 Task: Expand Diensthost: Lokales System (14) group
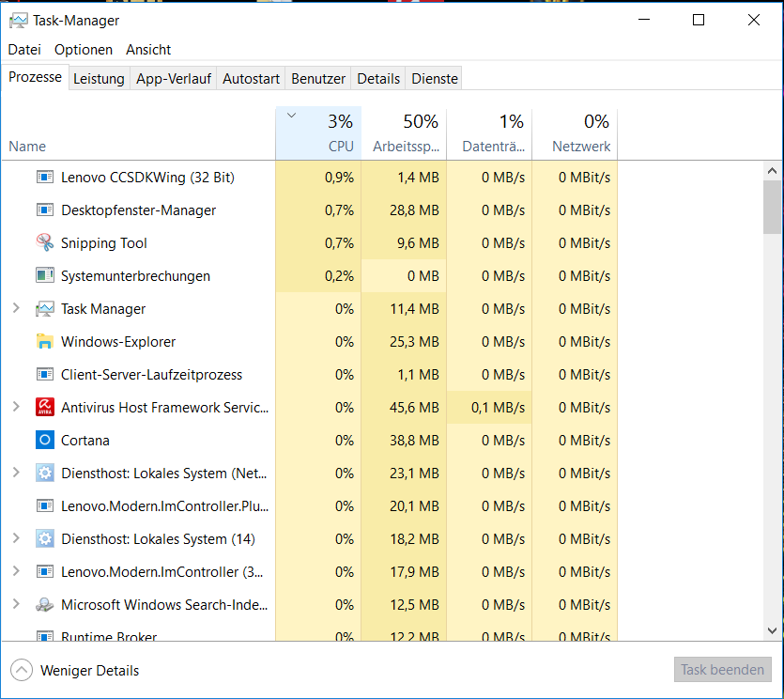point(16,538)
